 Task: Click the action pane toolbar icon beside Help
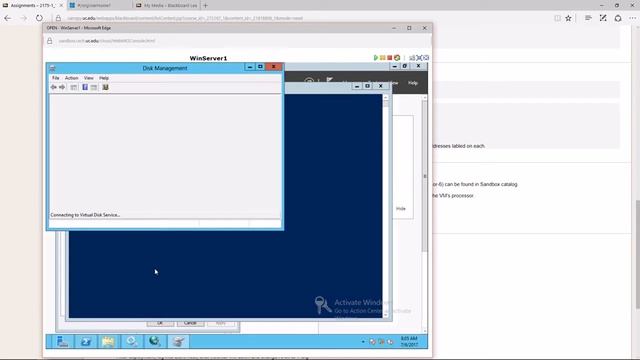point(94,87)
